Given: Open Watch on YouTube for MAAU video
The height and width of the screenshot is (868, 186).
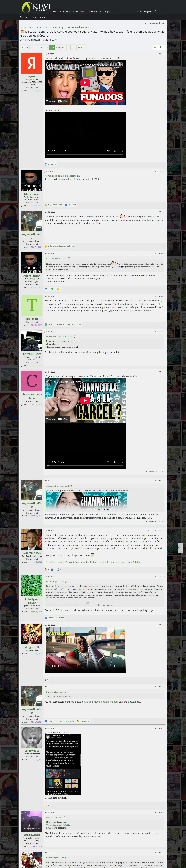Looking at the screenshot, I should point(57,101).
